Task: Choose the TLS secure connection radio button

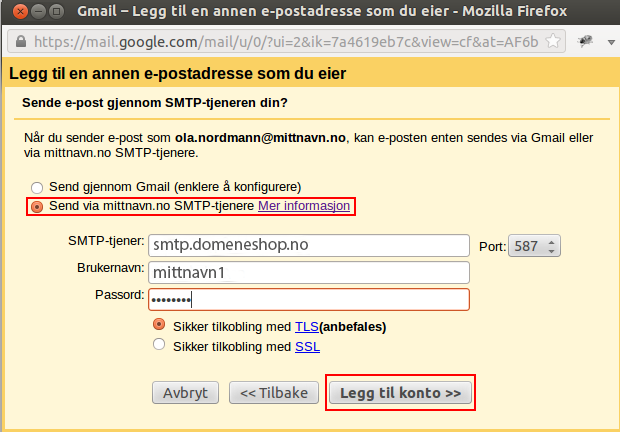Action: click(158, 326)
